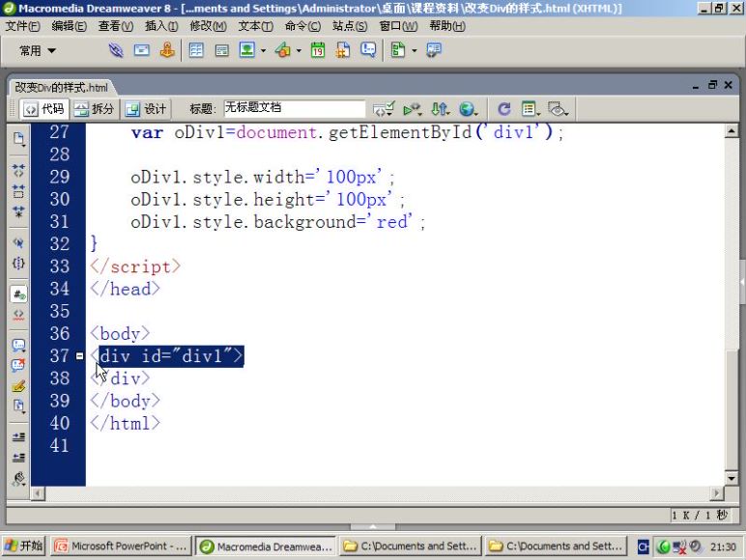Insert a date with calendar icon
The width and height of the screenshot is (746, 560).
[318, 50]
